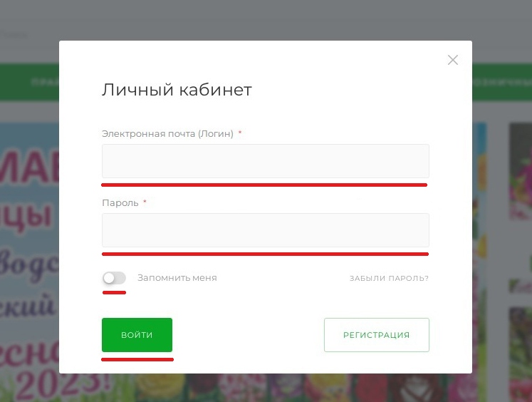This screenshot has height=402, width=532.
Task: Click the dimmed lower-right product thumbnail
Action: (521, 353)
